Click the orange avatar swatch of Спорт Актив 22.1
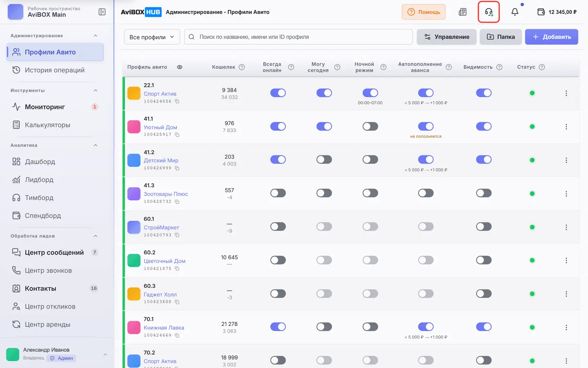 (x=134, y=93)
